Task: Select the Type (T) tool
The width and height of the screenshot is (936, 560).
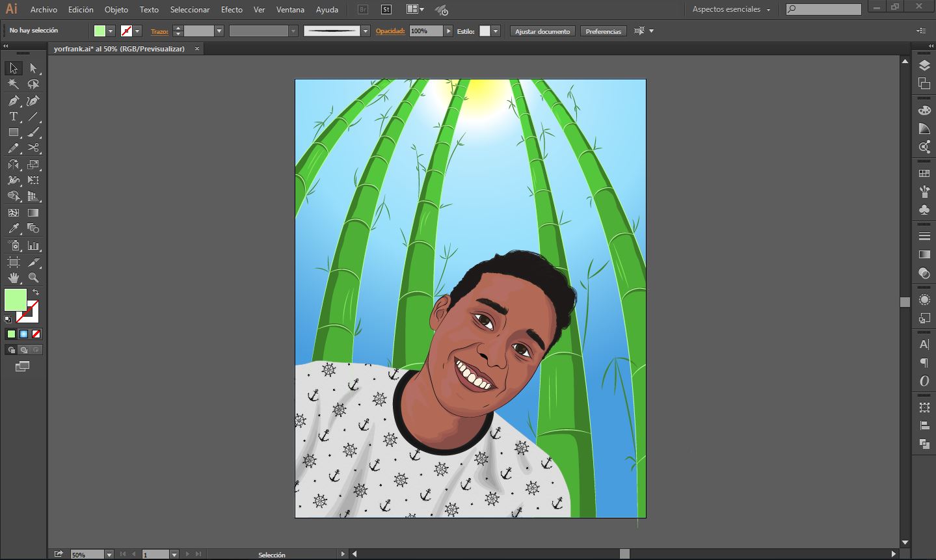Action: pos(14,116)
